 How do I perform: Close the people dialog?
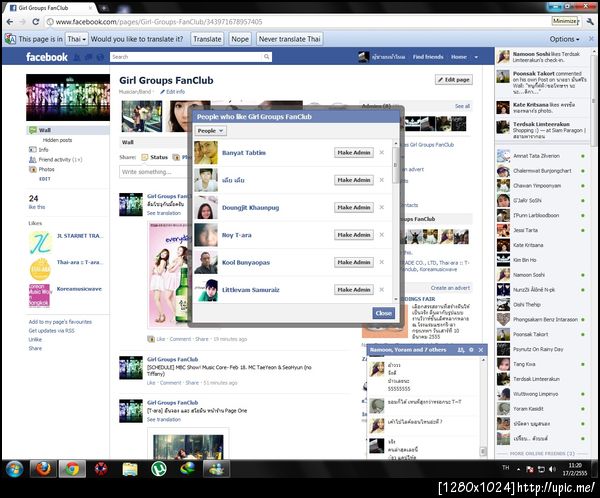point(383,313)
